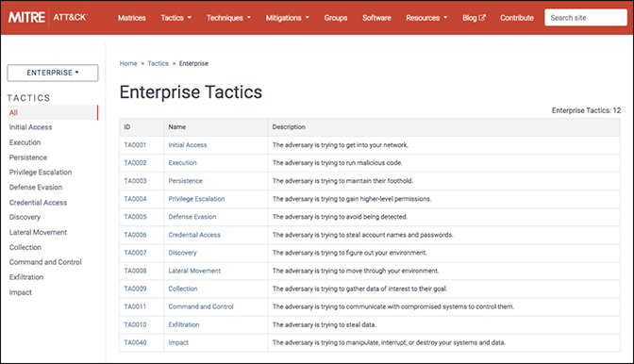Open the TA0007 ID link
Image resolution: width=634 pixels, height=364 pixels.
pyautogui.click(x=135, y=253)
